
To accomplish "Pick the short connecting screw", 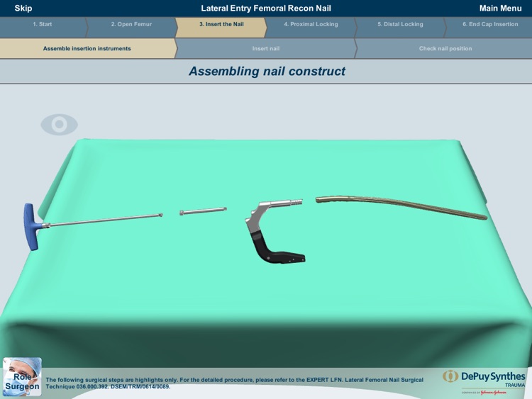I will [203, 211].
